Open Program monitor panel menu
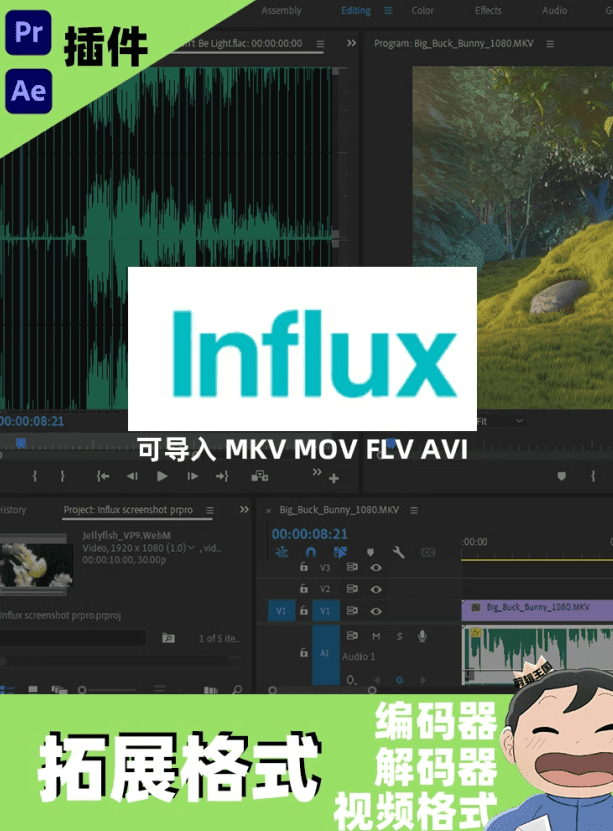This screenshot has width=613, height=831. (550, 44)
